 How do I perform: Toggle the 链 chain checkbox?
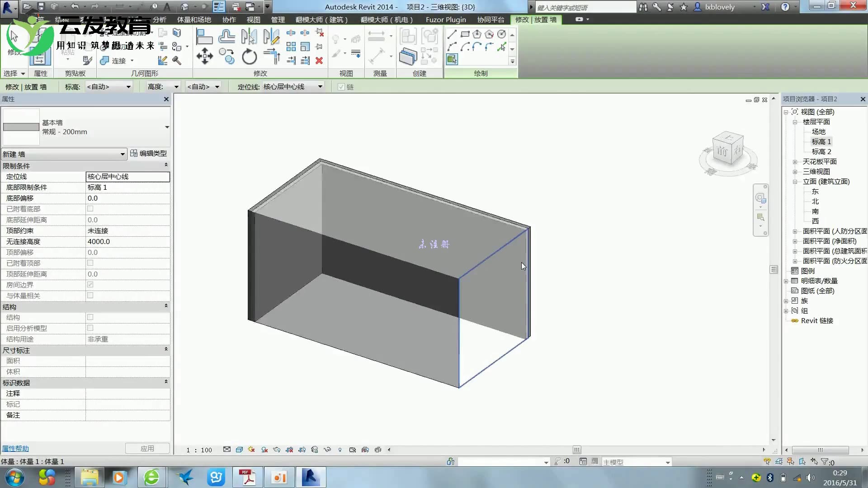click(x=341, y=87)
